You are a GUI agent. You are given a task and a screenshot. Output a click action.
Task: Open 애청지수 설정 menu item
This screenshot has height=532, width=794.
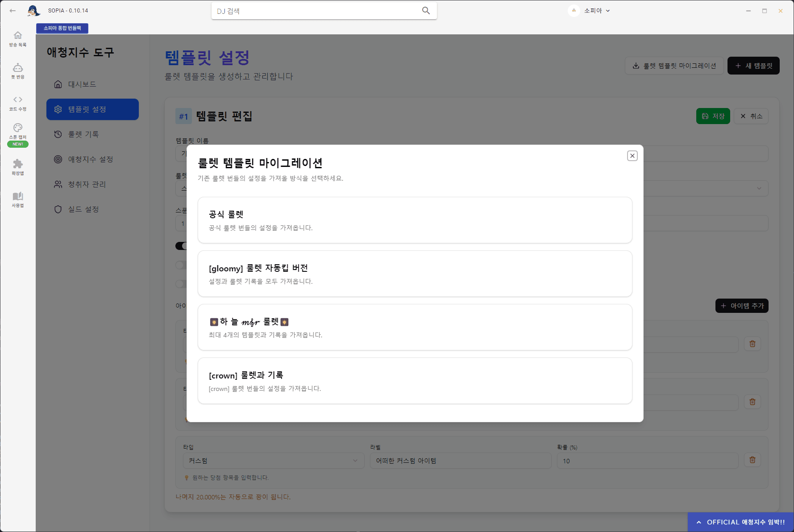[90, 159]
